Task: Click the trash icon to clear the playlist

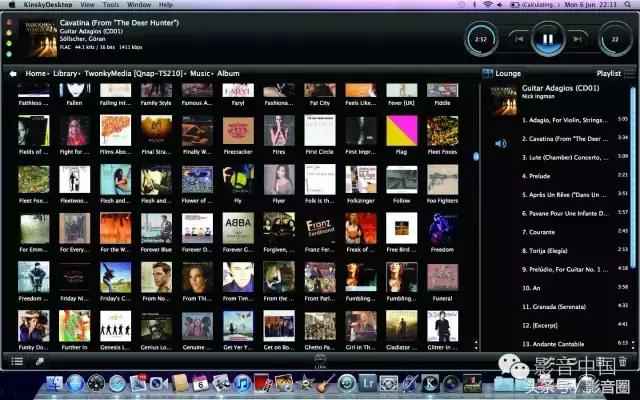Action: pos(622,361)
